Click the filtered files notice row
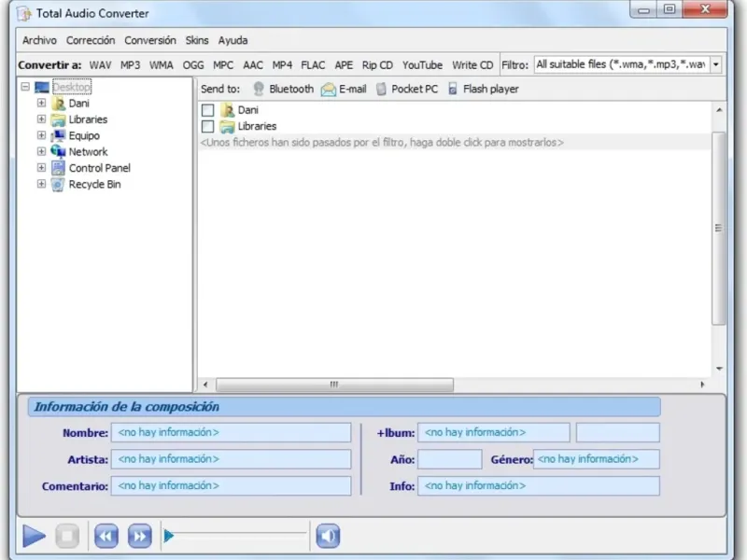The height and width of the screenshot is (560, 747). pyautogui.click(x=455, y=143)
